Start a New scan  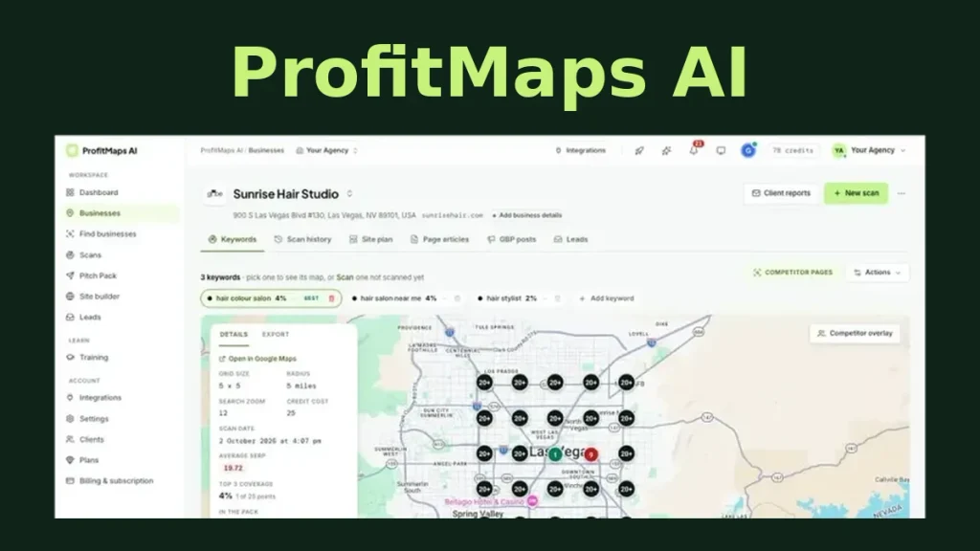(856, 193)
